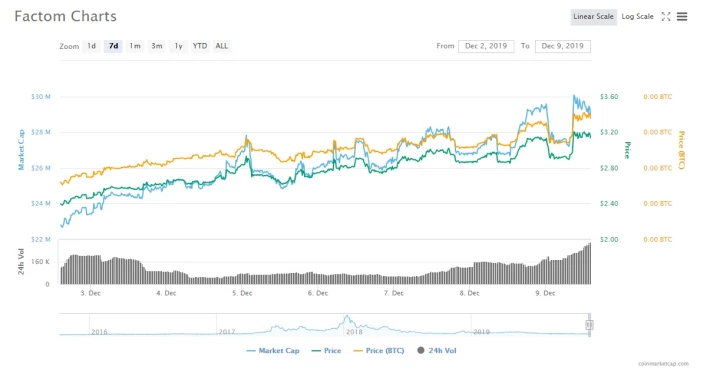710x372 pixels.
Task: Click the $22 M market cap axis label
Action: [41, 239]
